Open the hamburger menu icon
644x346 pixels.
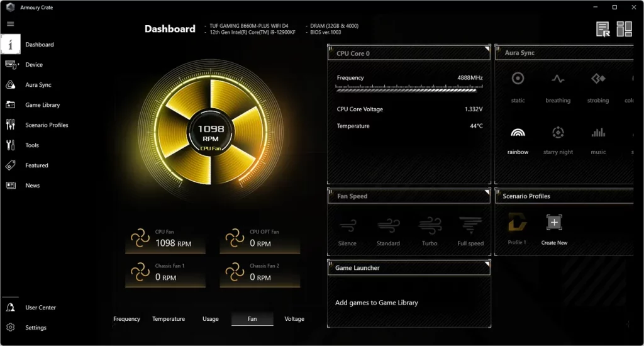[x=10, y=24]
